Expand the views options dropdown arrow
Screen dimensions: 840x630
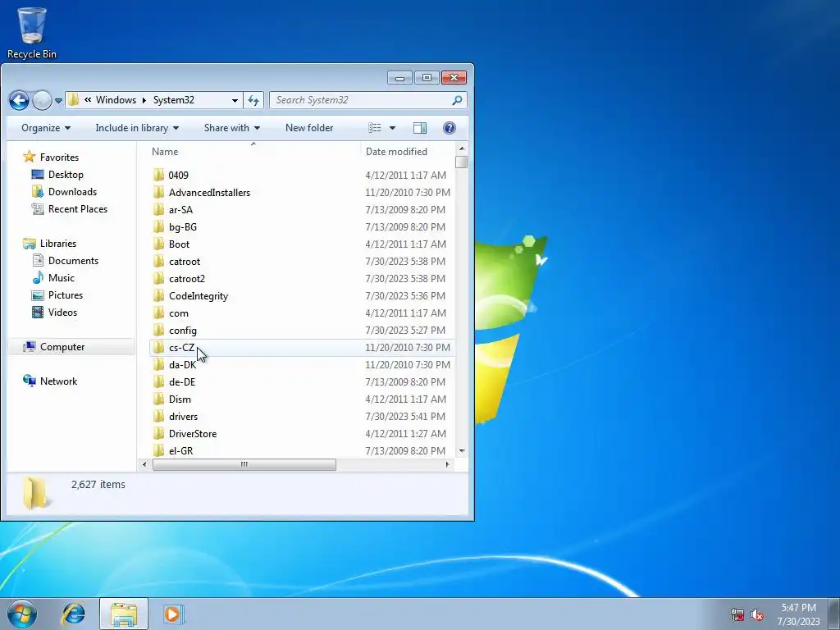pyautogui.click(x=392, y=127)
